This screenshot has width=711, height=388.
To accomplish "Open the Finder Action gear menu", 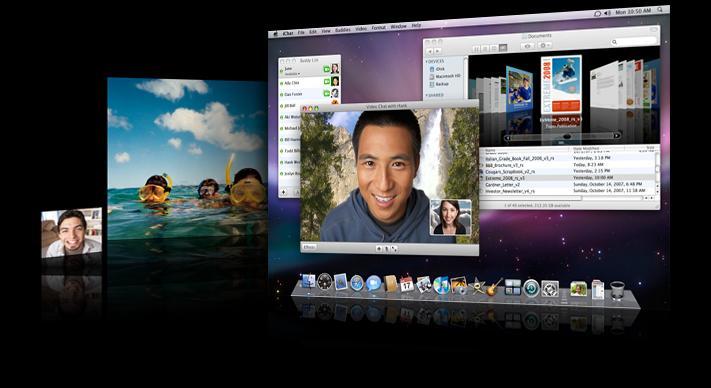I will point(545,45).
